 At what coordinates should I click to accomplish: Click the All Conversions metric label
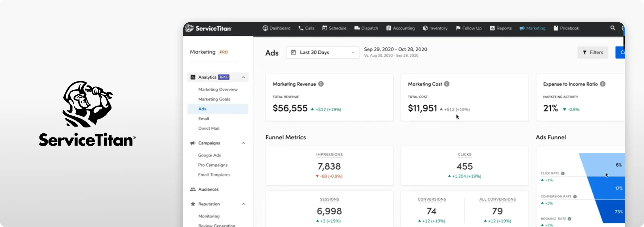pyautogui.click(x=498, y=199)
